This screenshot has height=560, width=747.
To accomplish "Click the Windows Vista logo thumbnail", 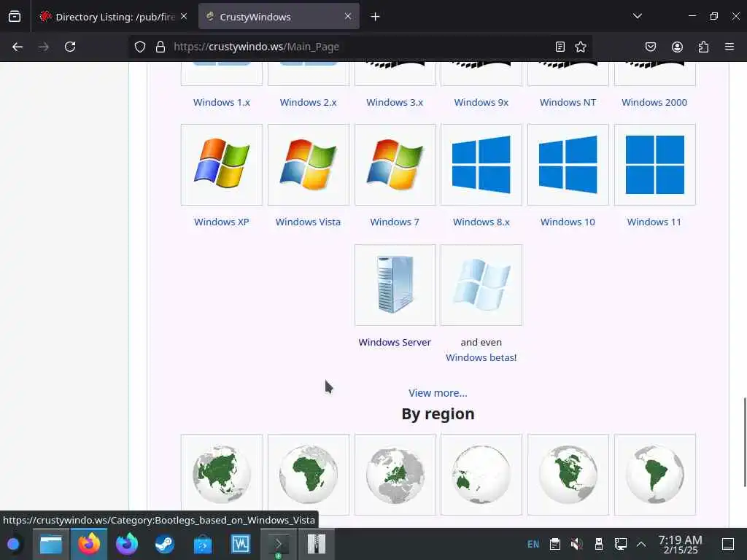I will tap(309, 165).
